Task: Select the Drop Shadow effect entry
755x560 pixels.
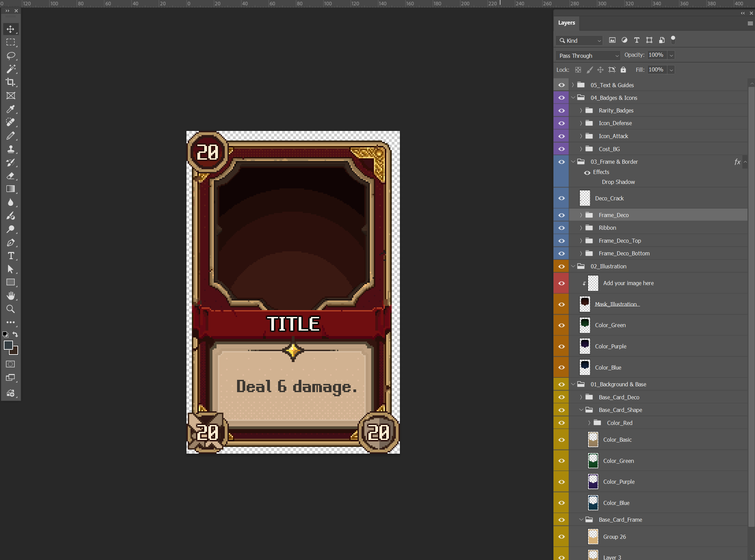Action: [618, 182]
